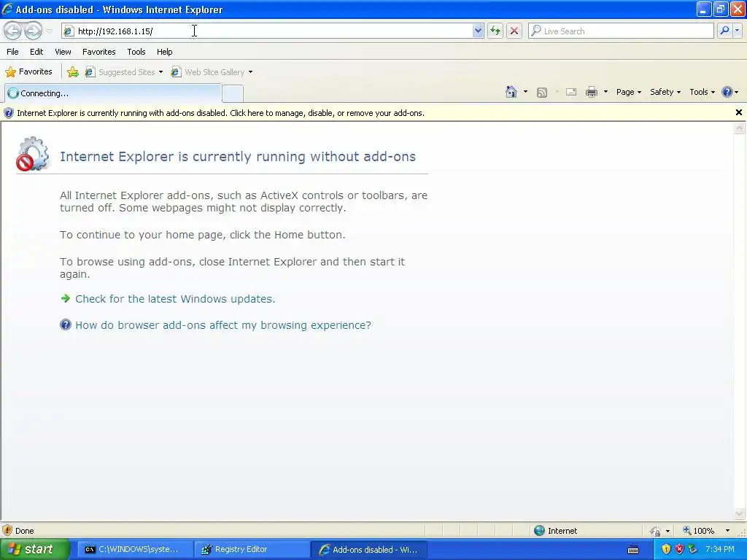Click the Add to Favorites Bar icon
The image size is (747, 560).
click(73, 72)
